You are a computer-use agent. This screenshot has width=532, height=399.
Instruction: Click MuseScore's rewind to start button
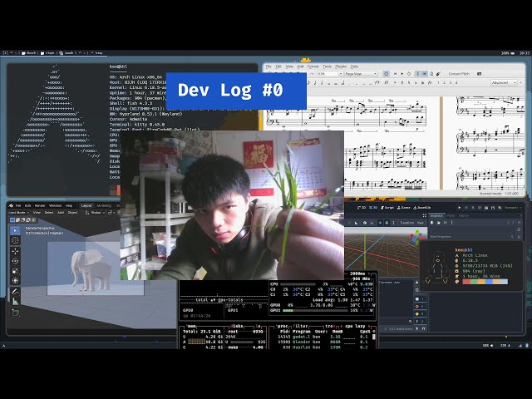(x=396, y=74)
